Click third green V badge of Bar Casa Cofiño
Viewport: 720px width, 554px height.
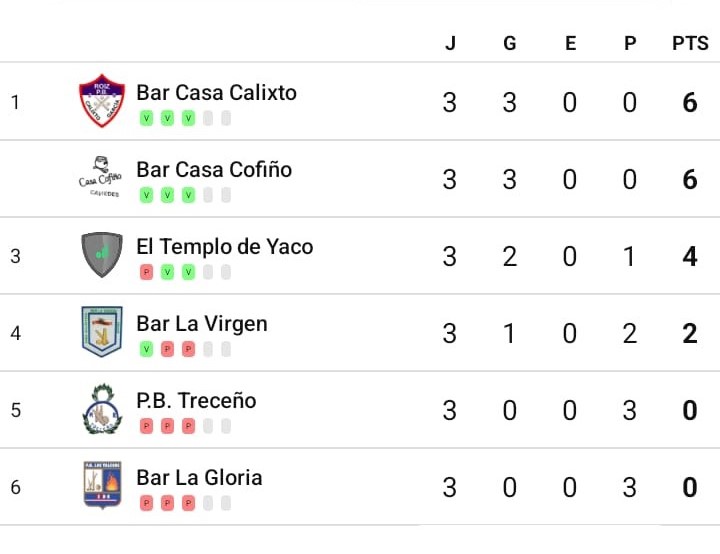(188, 195)
